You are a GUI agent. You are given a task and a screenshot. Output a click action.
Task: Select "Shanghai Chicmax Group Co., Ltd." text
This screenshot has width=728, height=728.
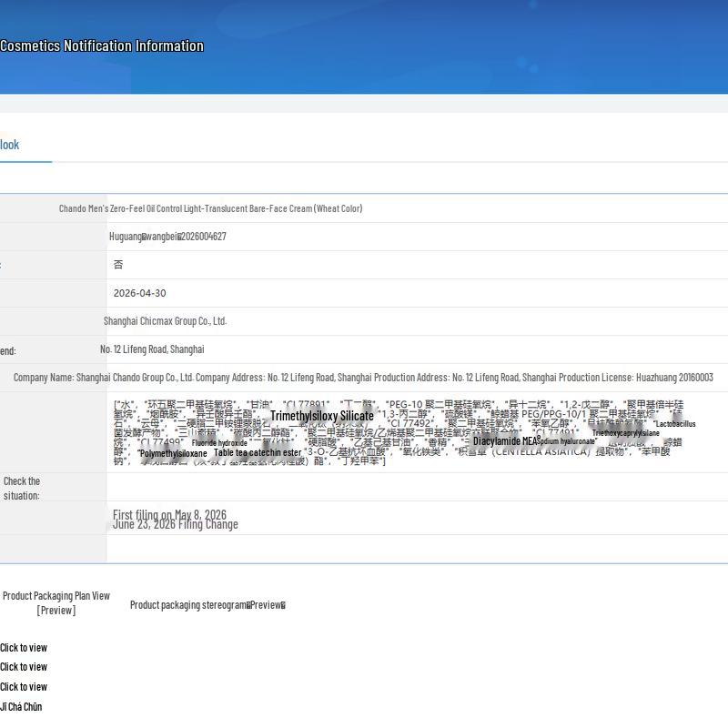coord(166,321)
